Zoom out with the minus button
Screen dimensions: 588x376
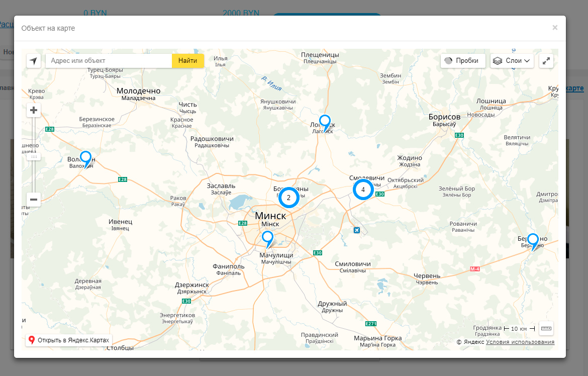pyautogui.click(x=34, y=200)
